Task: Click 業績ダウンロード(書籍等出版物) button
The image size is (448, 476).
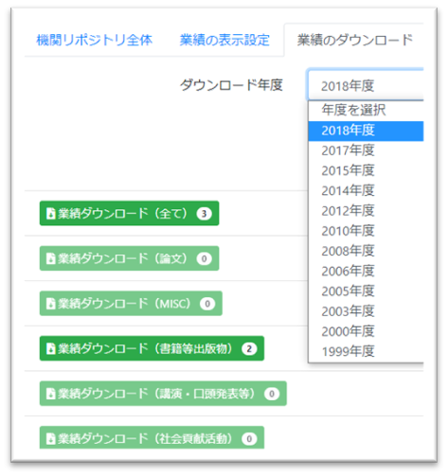Action: coord(152,348)
